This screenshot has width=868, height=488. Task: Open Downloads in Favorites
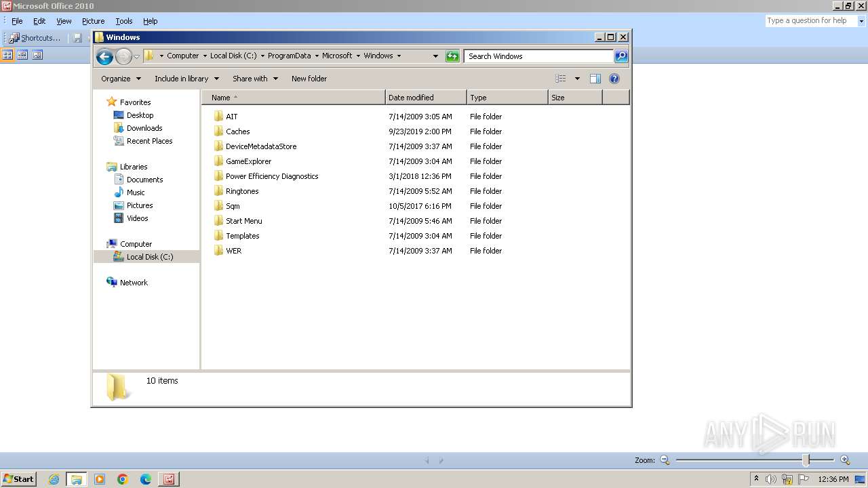pyautogui.click(x=144, y=128)
